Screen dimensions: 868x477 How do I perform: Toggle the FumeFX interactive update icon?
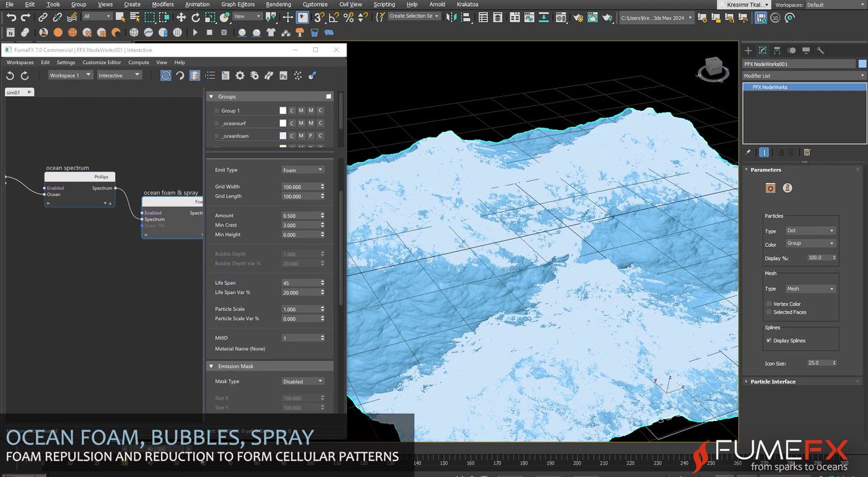[166, 75]
